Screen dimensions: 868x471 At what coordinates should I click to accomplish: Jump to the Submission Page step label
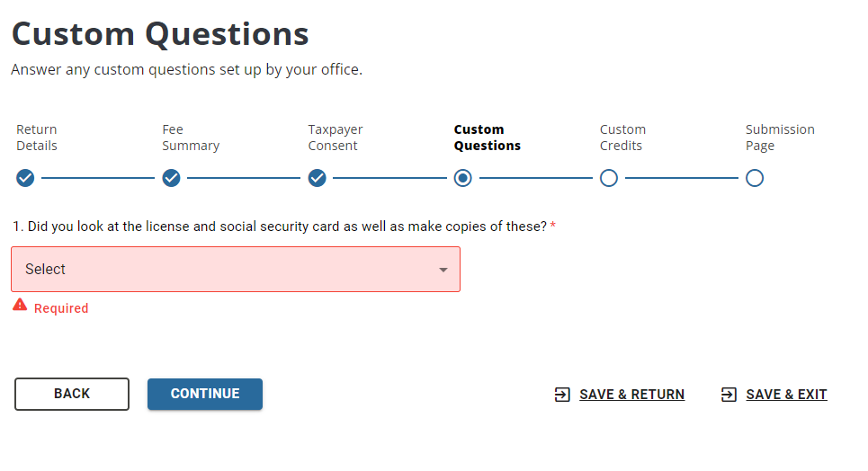click(x=780, y=138)
